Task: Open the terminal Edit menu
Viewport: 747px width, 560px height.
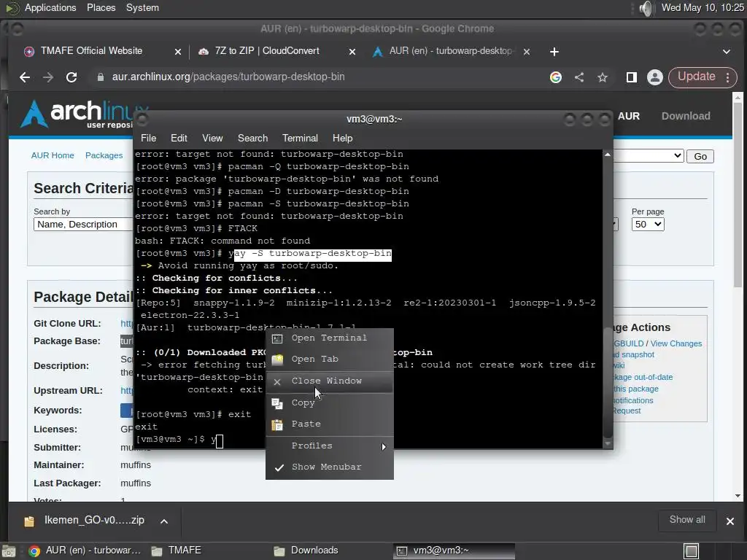Action: (179, 138)
